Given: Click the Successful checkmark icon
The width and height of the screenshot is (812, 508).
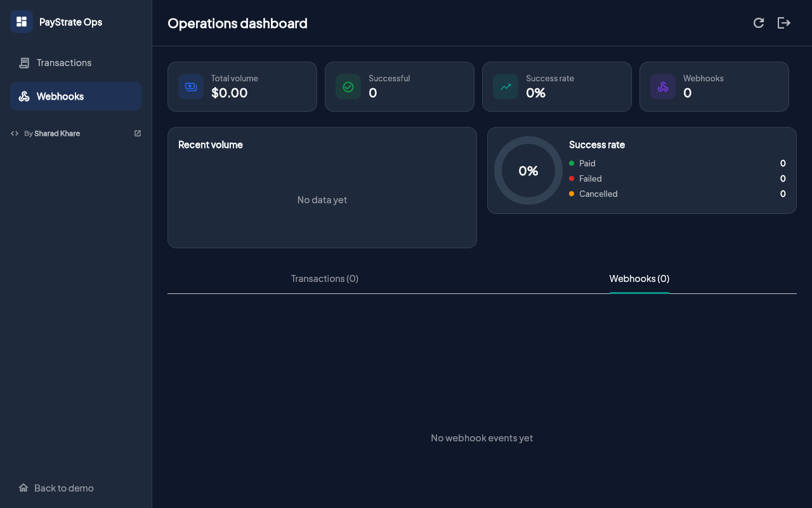Looking at the screenshot, I should 348,86.
